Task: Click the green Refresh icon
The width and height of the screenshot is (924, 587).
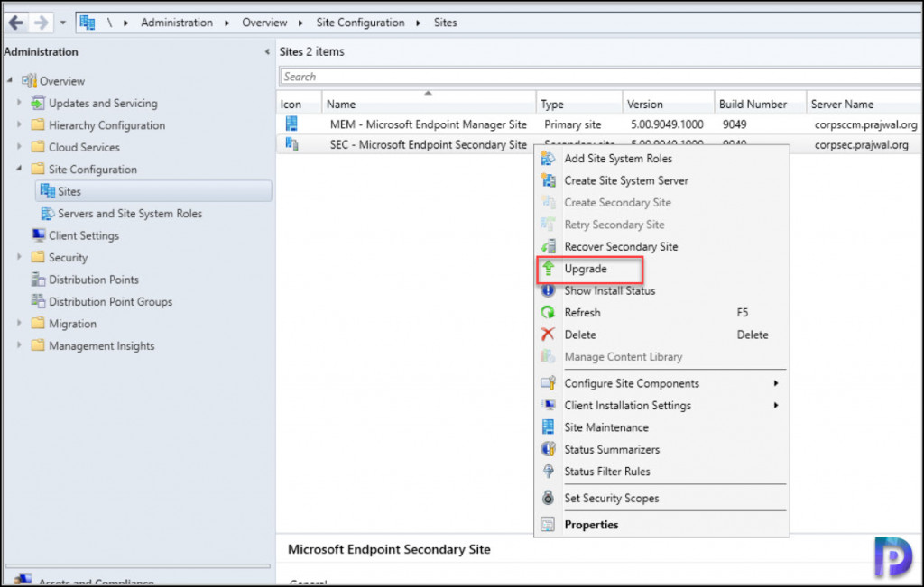Action: coord(548,313)
